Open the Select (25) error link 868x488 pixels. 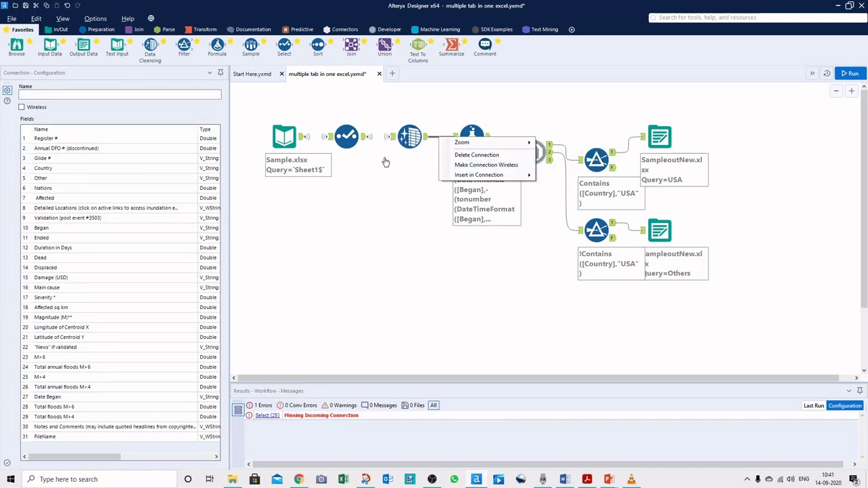click(x=267, y=415)
